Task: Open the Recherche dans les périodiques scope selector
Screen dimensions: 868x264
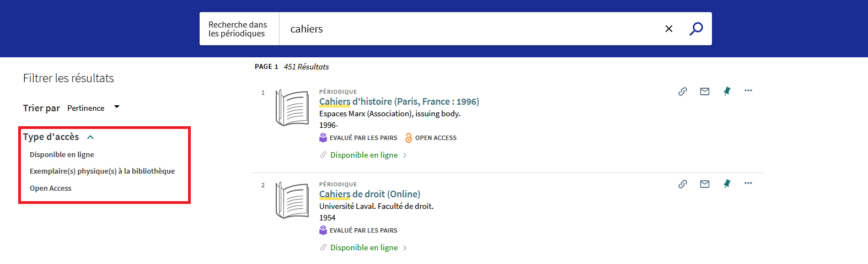Action: tap(238, 29)
